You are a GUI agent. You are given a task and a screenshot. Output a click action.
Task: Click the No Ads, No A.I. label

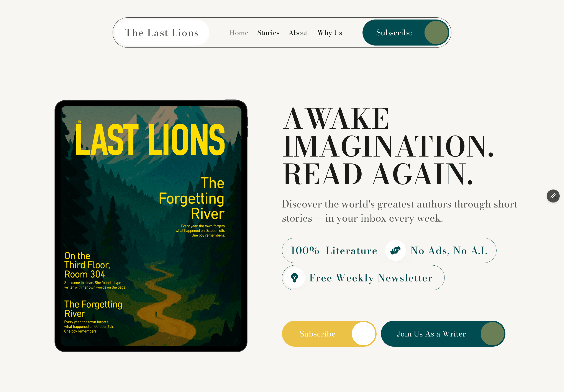[449, 250]
